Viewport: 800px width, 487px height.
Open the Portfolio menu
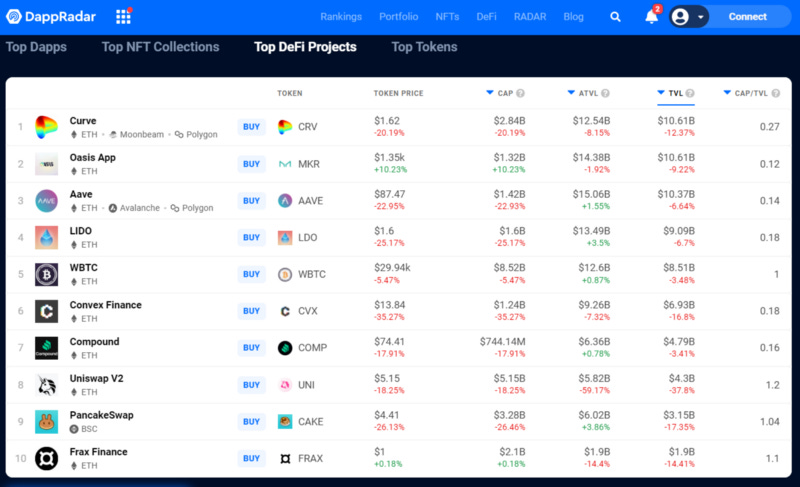point(398,17)
